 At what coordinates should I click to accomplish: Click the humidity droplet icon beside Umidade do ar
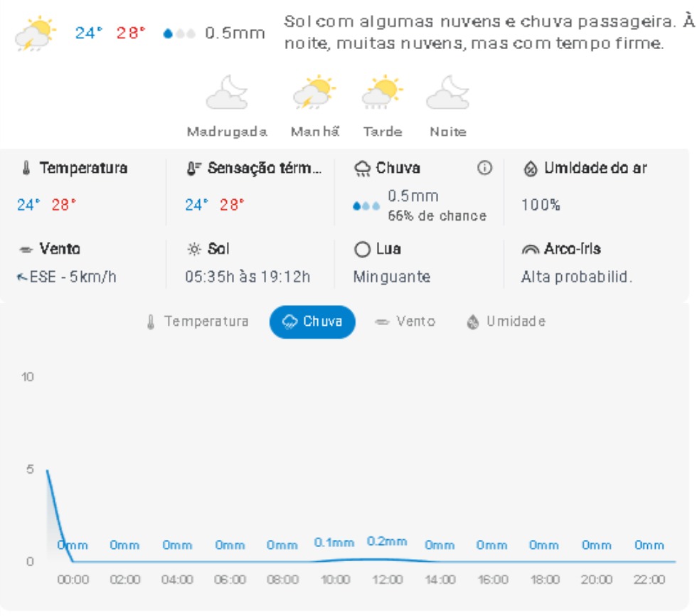point(531,169)
